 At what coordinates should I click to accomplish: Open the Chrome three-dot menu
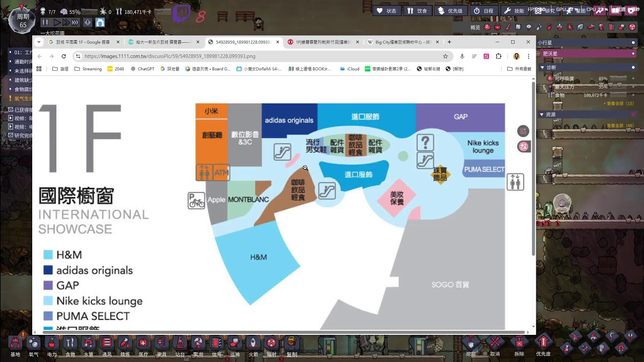(528, 56)
